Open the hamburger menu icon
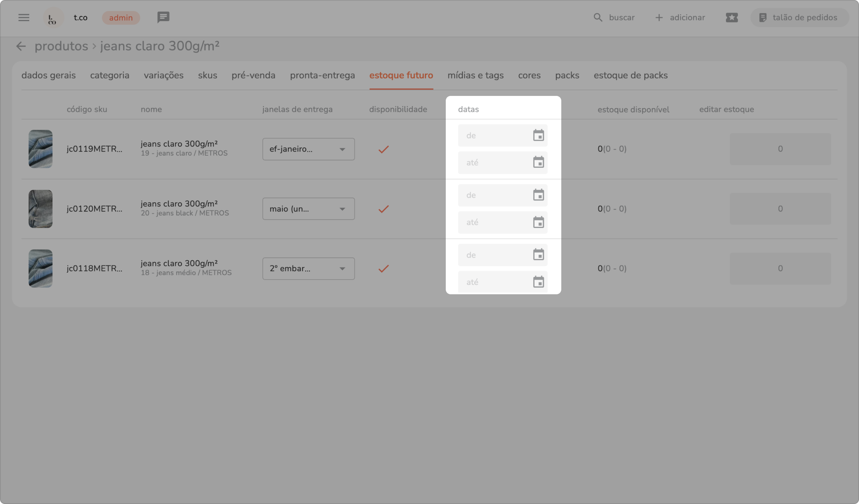This screenshot has width=859, height=504. (x=24, y=17)
